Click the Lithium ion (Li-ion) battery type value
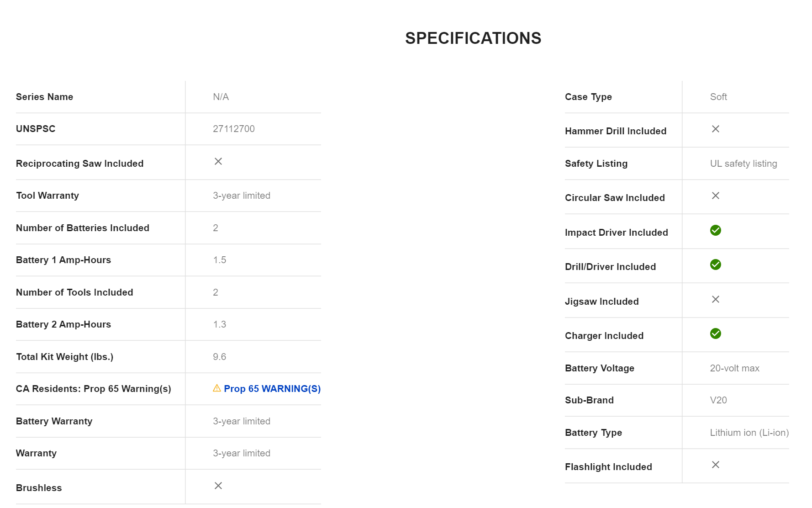The image size is (812, 508). click(749, 433)
